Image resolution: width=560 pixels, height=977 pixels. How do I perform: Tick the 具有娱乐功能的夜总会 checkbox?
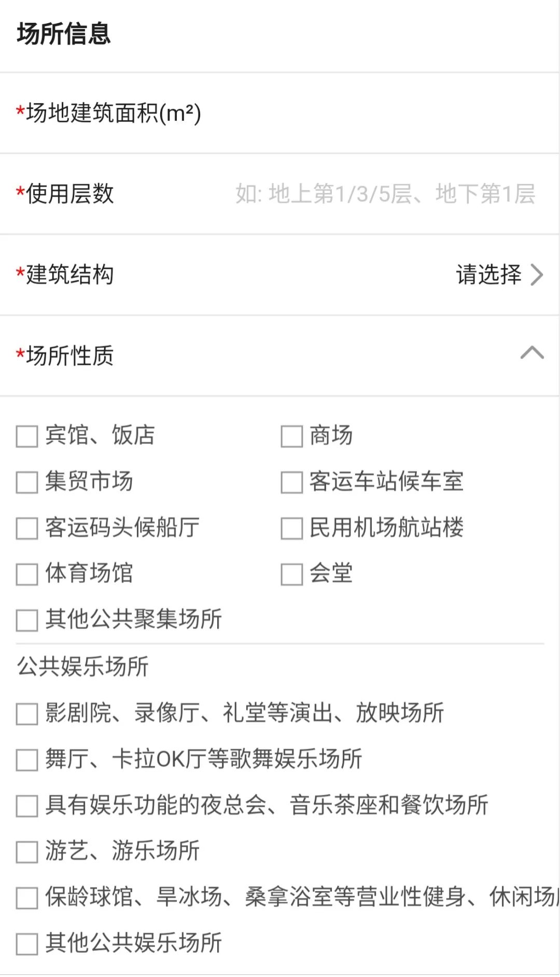pyautogui.click(x=27, y=806)
